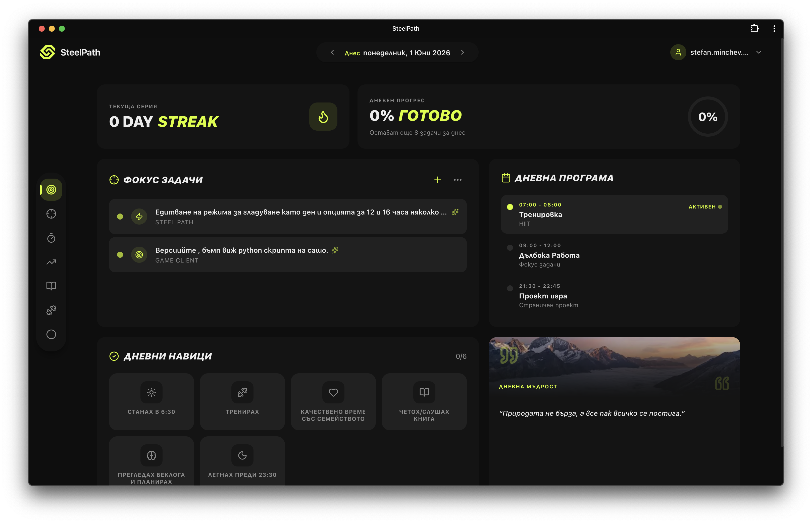Image resolution: width=812 pixels, height=523 pixels.
Task: Open the Дълбока Работа schedule entry
Action: [x=614, y=255]
